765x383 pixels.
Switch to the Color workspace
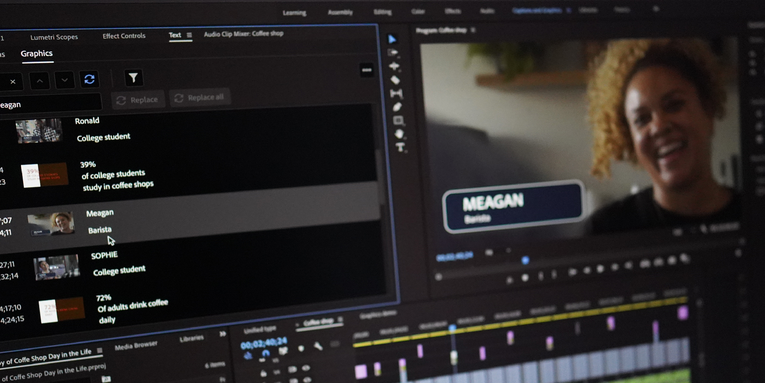point(418,11)
